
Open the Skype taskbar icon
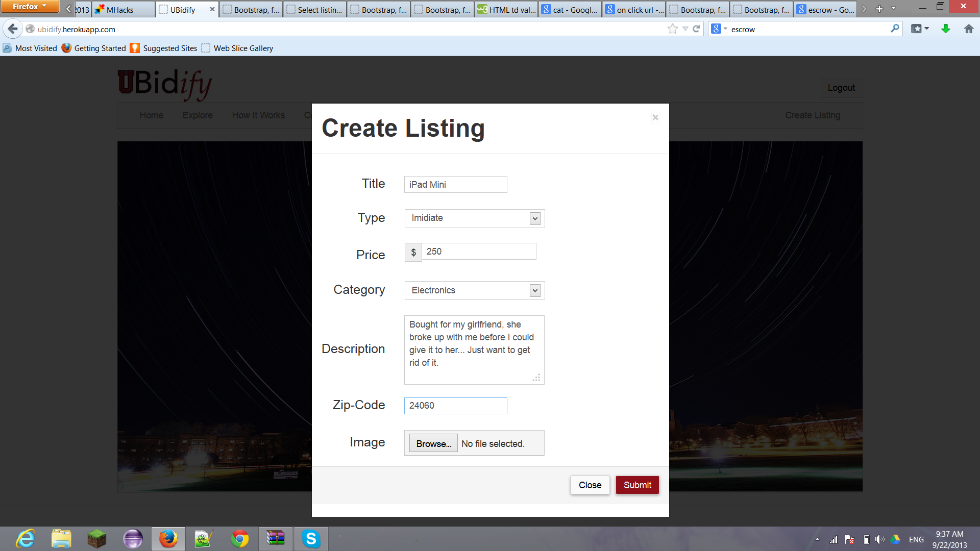[x=310, y=539]
